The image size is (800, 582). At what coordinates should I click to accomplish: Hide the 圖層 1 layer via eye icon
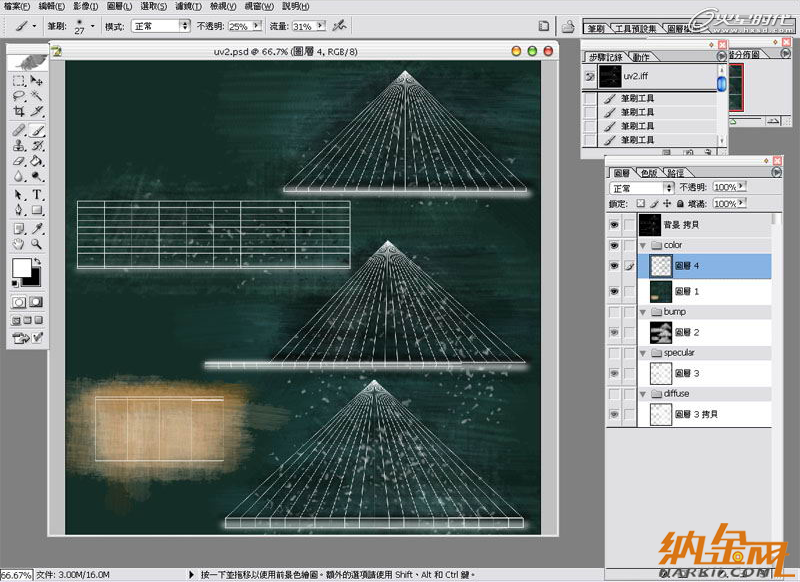pyautogui.click(x=613, y=291)
